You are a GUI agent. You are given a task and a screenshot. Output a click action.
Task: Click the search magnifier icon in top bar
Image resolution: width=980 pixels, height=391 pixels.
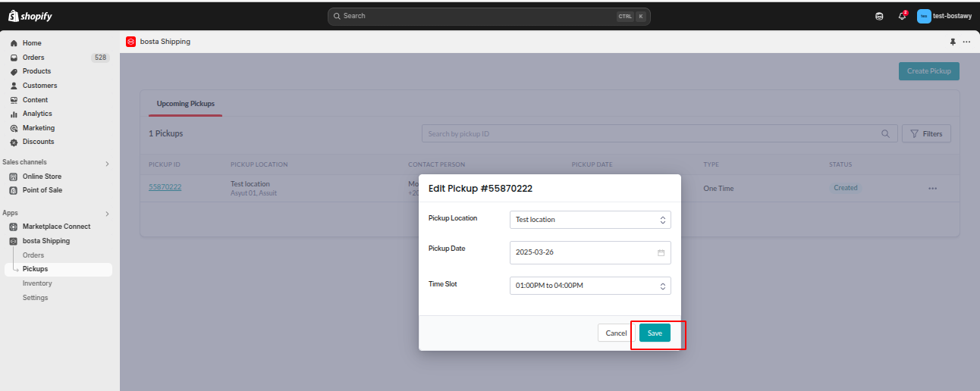(338, 16)
